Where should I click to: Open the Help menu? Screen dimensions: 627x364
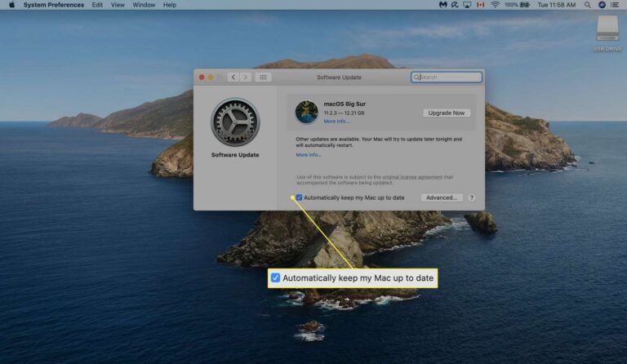[170, 5]
